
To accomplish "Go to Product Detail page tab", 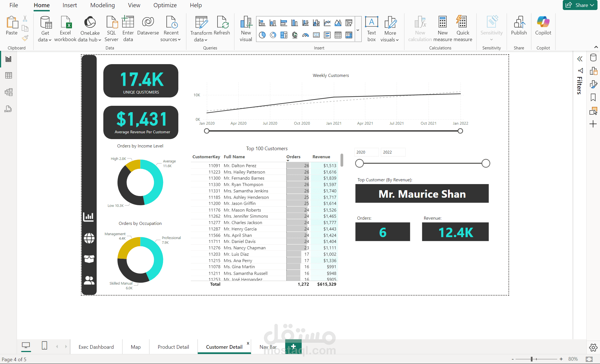I will pos(173,347).
